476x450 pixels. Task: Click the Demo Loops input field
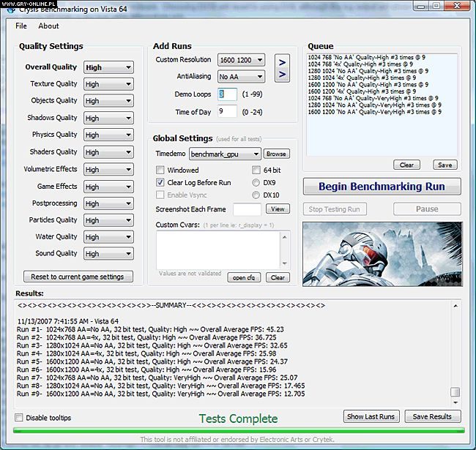point(227,94)
